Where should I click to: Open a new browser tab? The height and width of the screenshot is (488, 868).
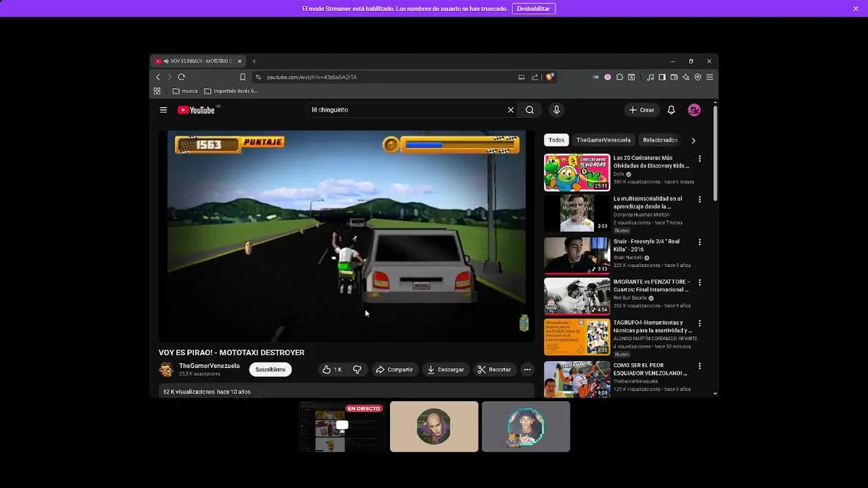click(254, 61)
